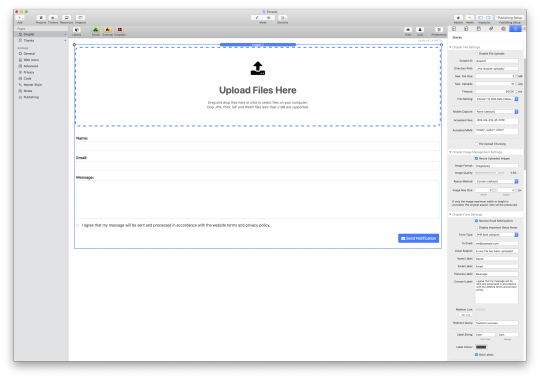Open Advanced settings in sidebar

(31, 66)
